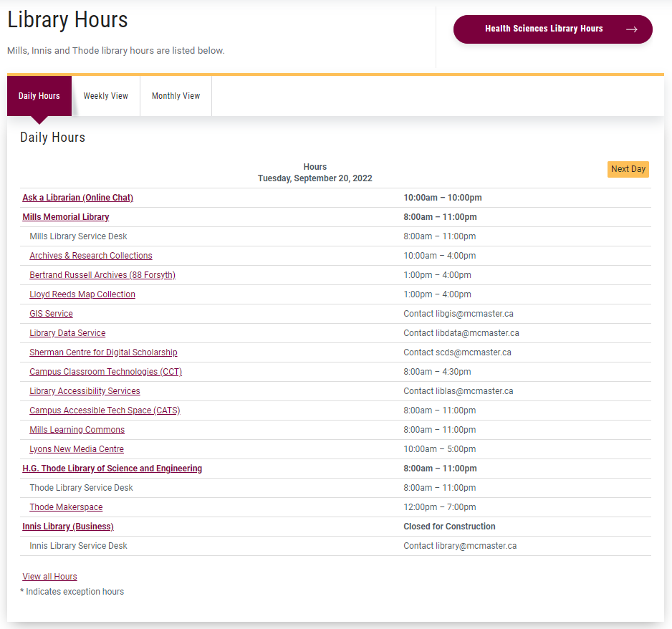The image size is (672, 629).
Task: Open the GIS Service link
Action: (x=51, y=313)
